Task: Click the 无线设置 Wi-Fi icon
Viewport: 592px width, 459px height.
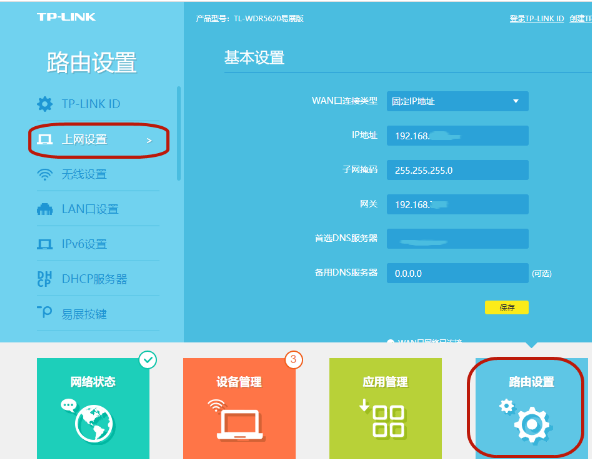Action: [x=45, y=174]
